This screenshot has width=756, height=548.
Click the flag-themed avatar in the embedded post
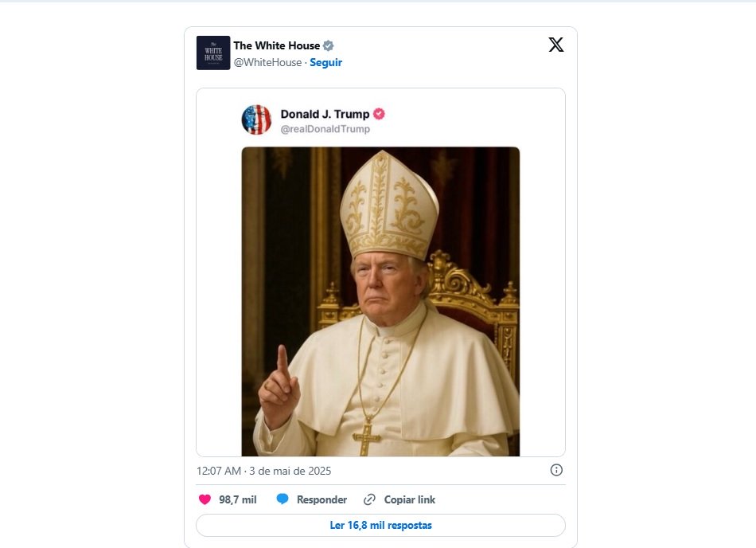pyautogui.click(x=256, y=119)
